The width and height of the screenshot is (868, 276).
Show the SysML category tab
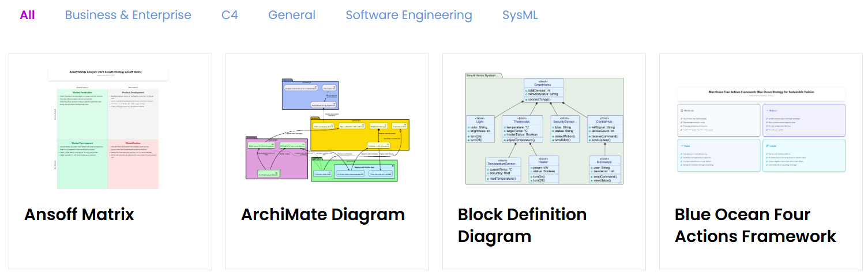pos(520,15)
